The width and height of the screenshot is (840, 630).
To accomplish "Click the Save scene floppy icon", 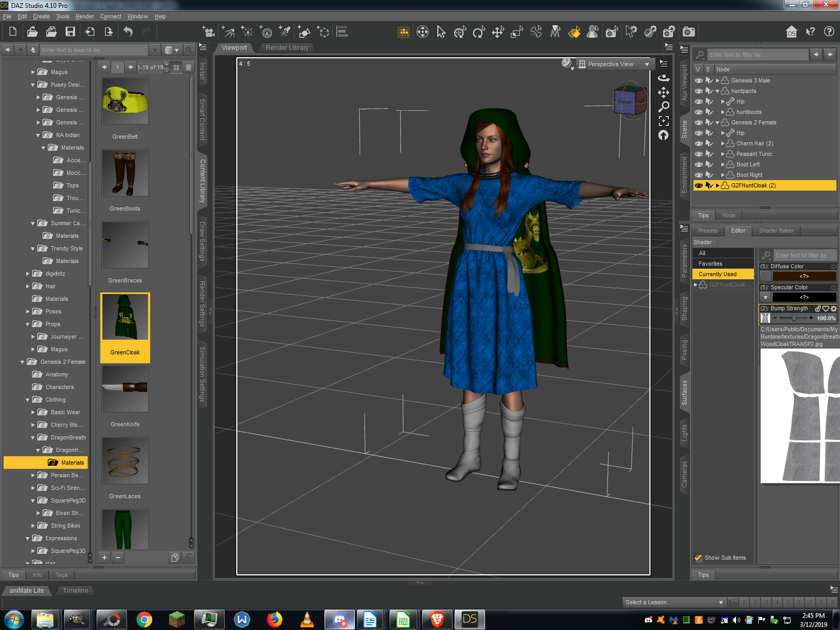I will (x=70, y=32).
